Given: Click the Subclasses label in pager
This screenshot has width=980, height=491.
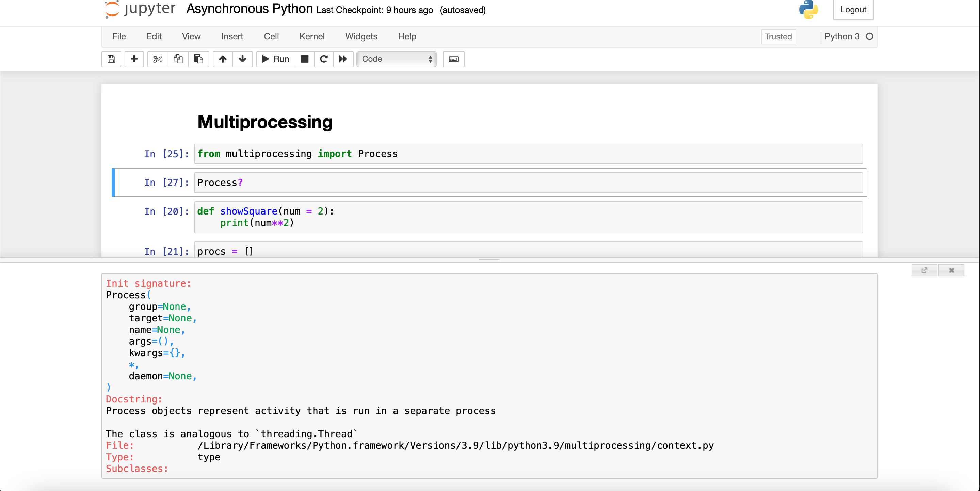Looking at the screenshot, I should coord(137,469).
